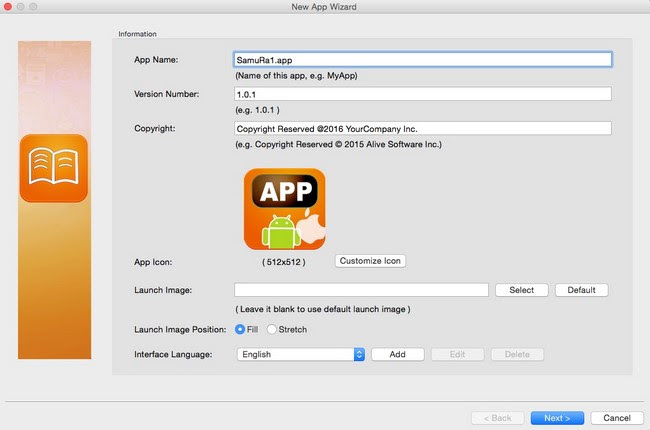Screen dimensions: 650x430
Task: Click Add next to Interface Language
Action: (x=398, y=354)
